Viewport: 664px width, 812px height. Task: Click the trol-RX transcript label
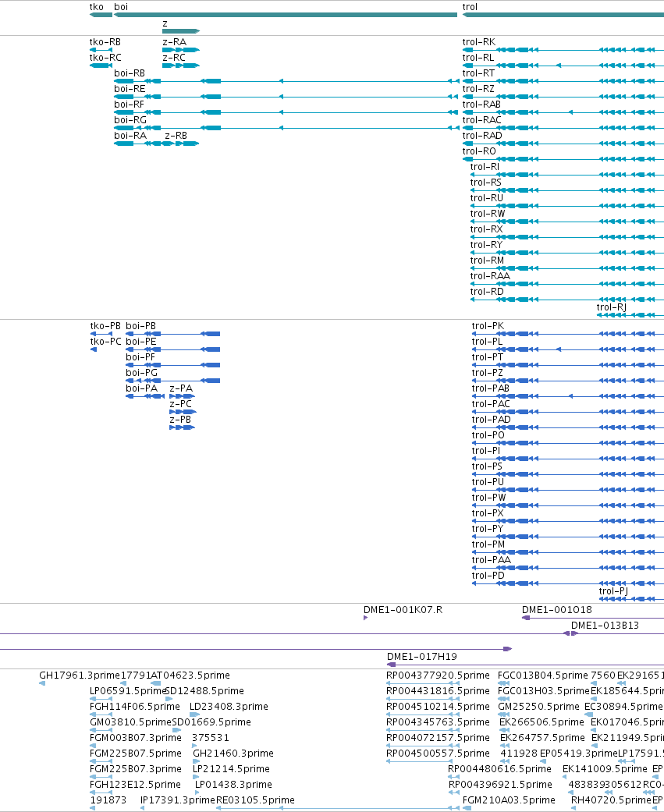tap(486, 229)
